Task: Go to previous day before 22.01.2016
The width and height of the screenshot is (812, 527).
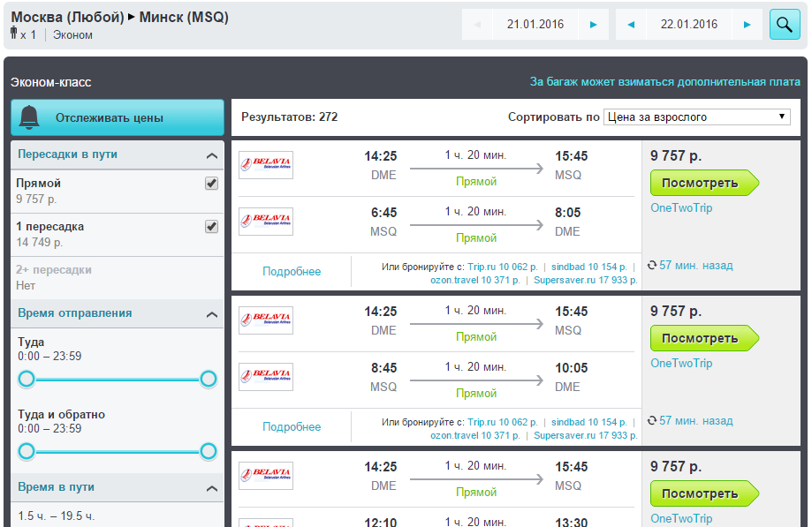Action: 631,25
